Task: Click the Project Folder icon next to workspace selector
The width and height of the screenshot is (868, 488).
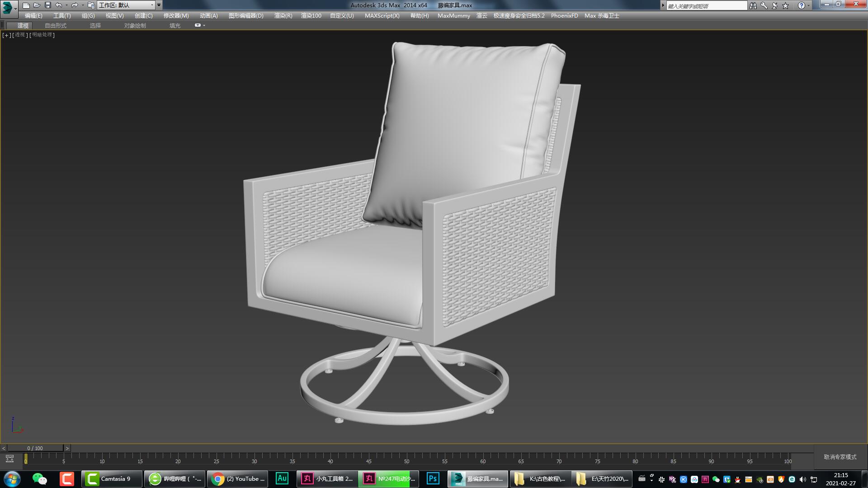Action: point(91,5)
